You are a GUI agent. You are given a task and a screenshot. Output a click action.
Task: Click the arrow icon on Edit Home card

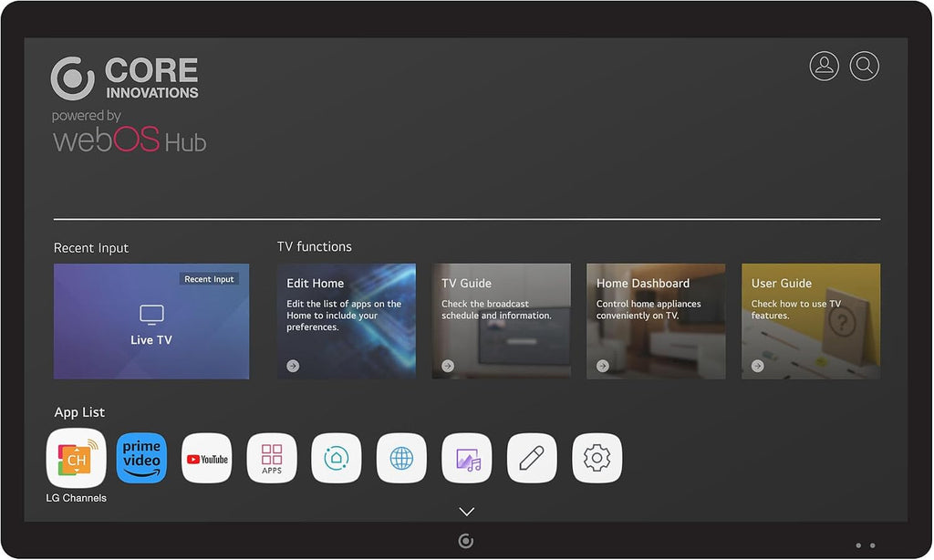point(293,366)
